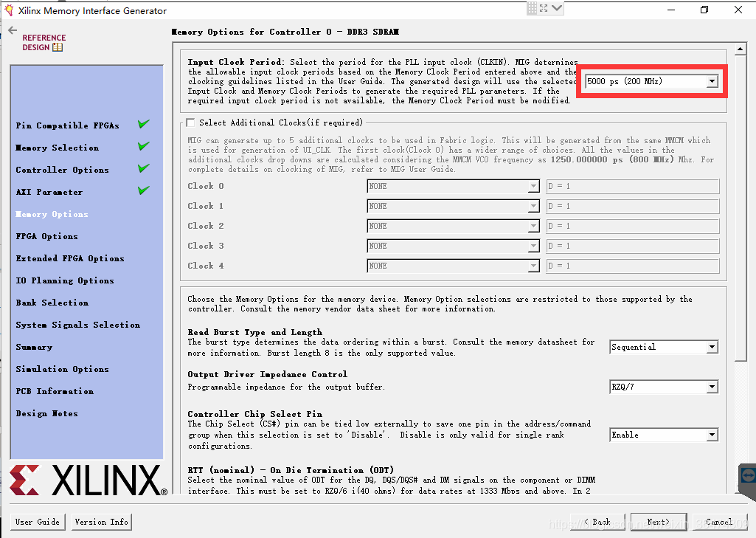Open the Reference Design link icon
Viewport: 756px width, 538px height.
click(x=58, y=47)
